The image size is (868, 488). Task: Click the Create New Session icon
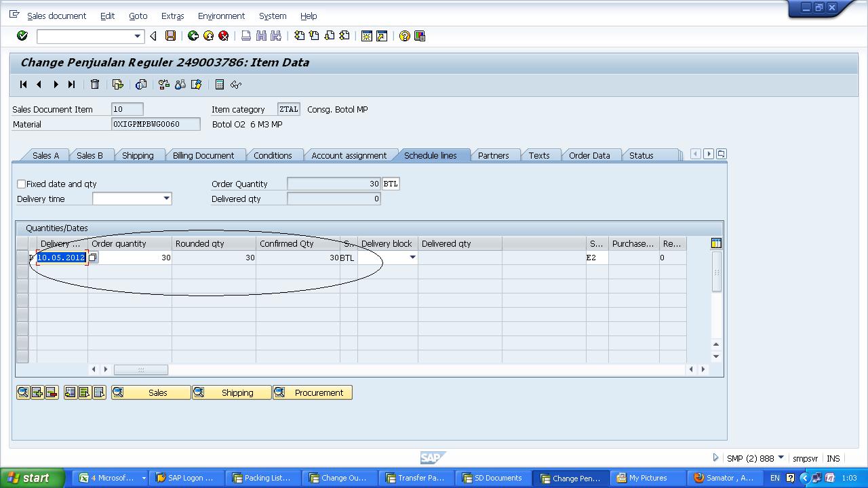(367, 36)
